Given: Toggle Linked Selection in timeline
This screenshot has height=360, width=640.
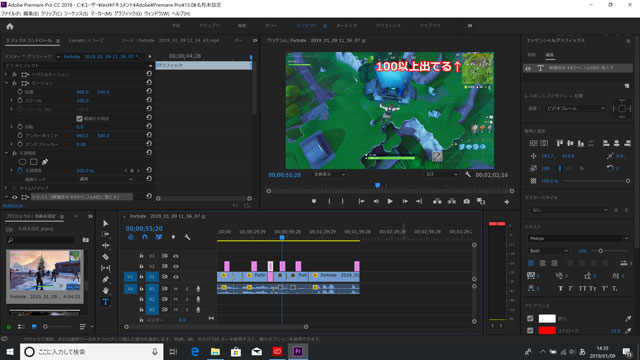Looking at the screenshot, I should point(159,237).
